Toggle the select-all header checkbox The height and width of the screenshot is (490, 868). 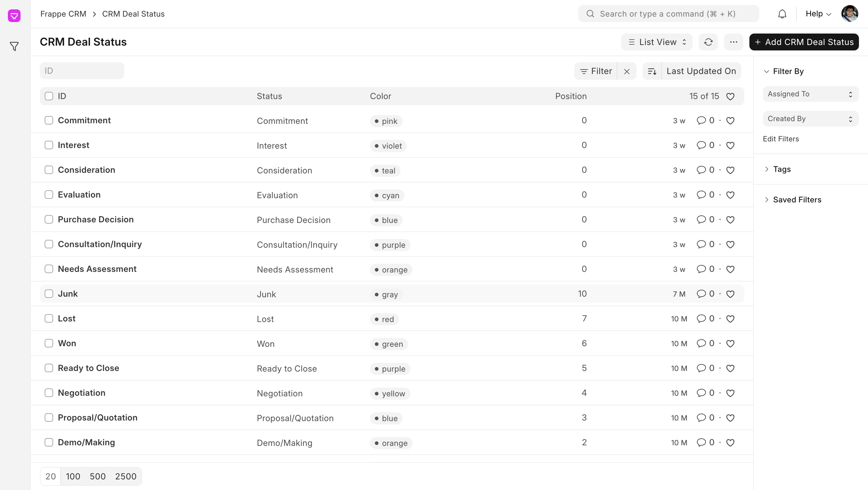[x=49, y=96]
